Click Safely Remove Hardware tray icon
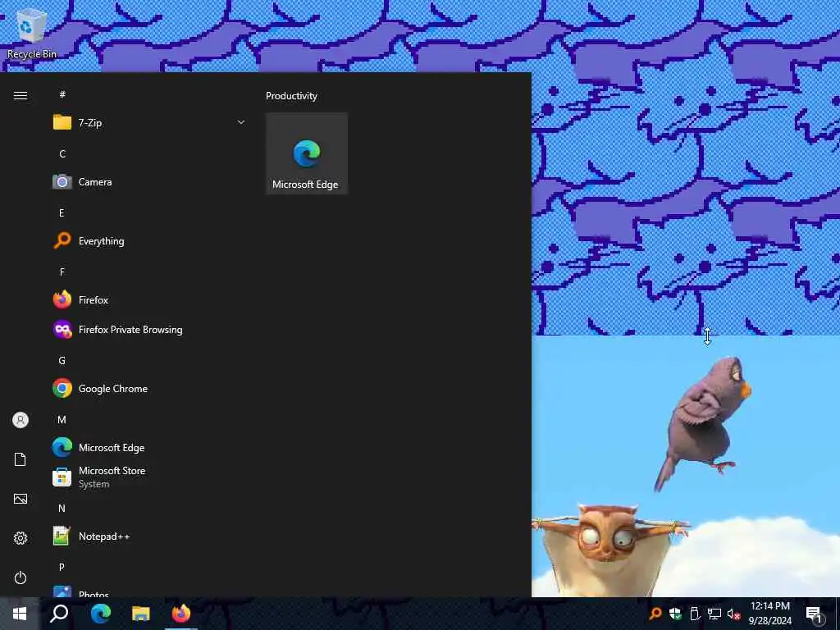Screen dimensions: 840x630 click(x=695, y=614)
